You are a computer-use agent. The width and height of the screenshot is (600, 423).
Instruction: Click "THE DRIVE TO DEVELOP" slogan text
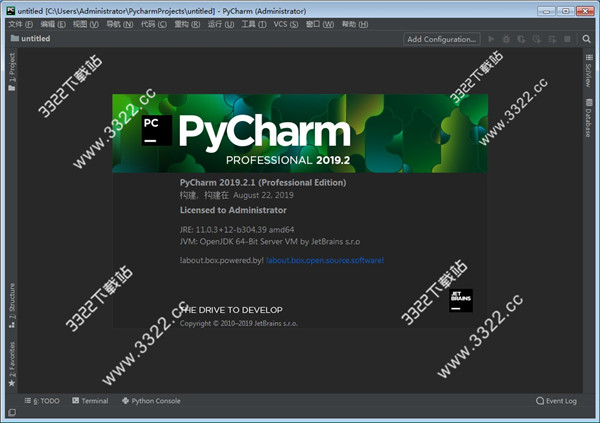pos(231,310)
